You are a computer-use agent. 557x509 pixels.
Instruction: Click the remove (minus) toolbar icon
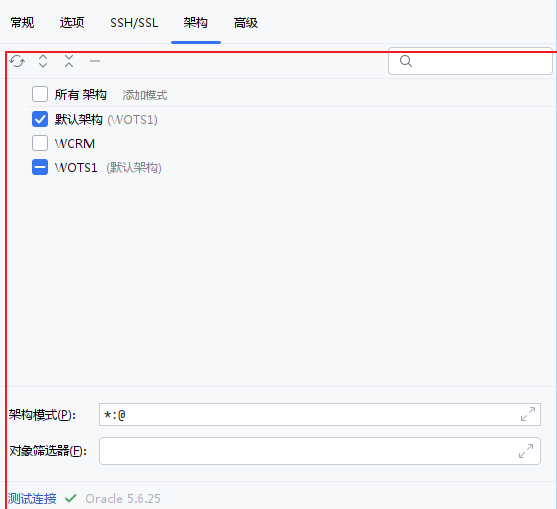[x=95, y=61]
